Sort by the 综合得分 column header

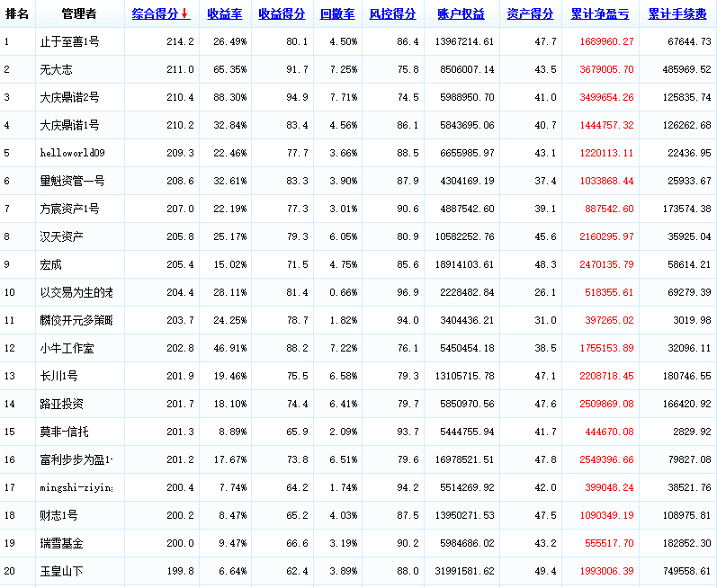point(155,14)
